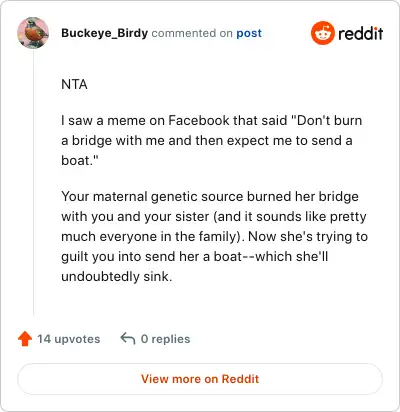Click the "commented on" text
Image resolution: width=400 pixels, height=412 pixels.
pyautogui.click(x=192, y=33)
